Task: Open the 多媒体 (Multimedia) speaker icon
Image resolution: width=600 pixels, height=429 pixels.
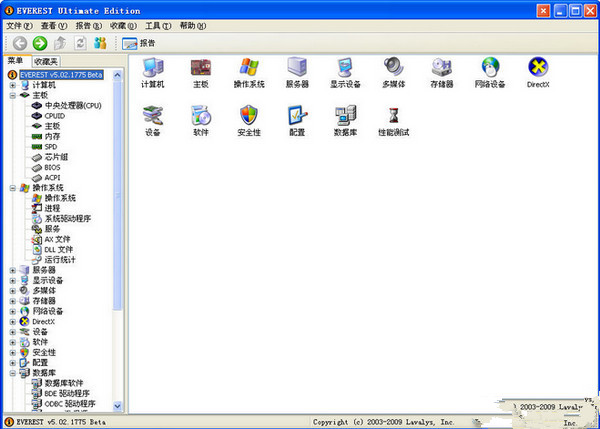Action: pyautogui.click(x=393, y=68)
